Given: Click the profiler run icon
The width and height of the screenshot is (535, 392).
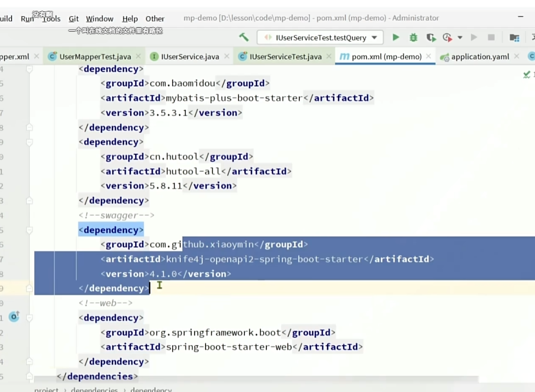Looking at the screenshot, I should point(448,38).
